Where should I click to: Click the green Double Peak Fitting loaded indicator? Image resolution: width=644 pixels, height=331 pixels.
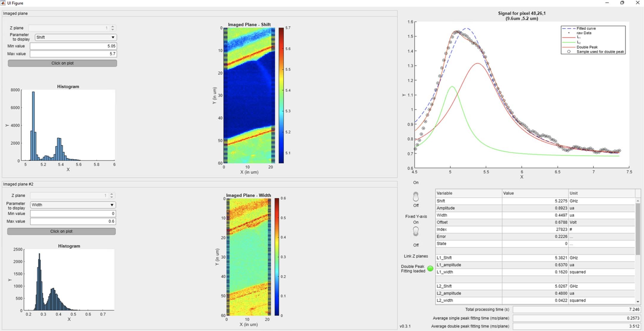pyautogui.click(x=430, y=269)
